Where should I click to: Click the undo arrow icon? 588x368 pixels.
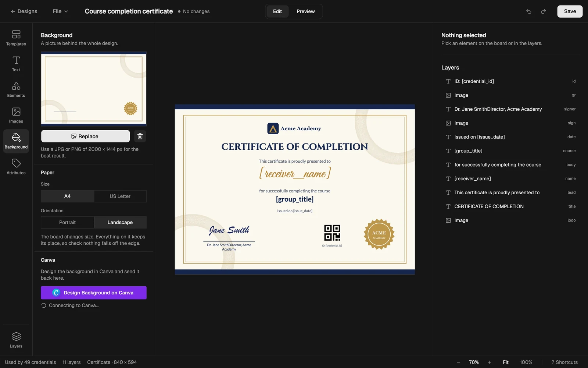click(x=529, y=11)
